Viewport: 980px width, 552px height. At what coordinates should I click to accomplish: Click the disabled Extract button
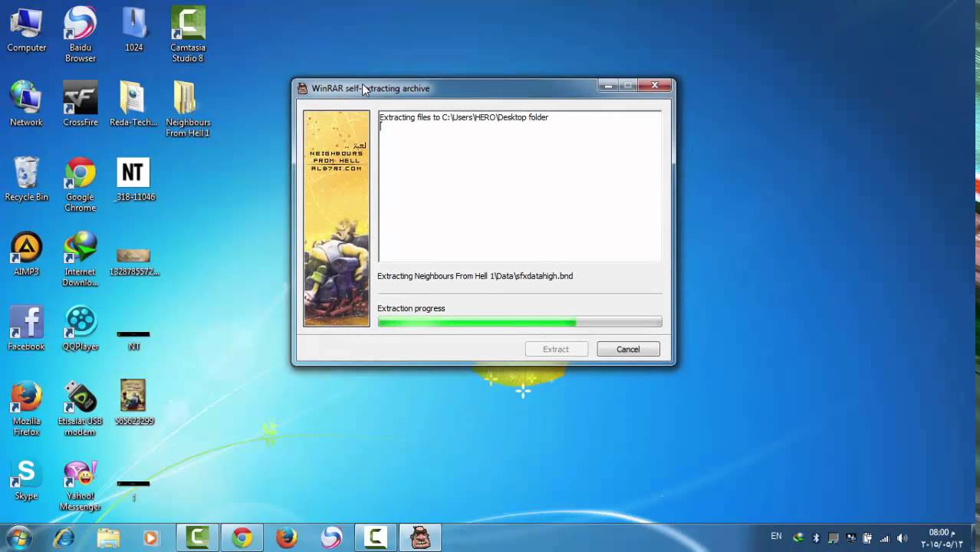click(x=556, y=349)
